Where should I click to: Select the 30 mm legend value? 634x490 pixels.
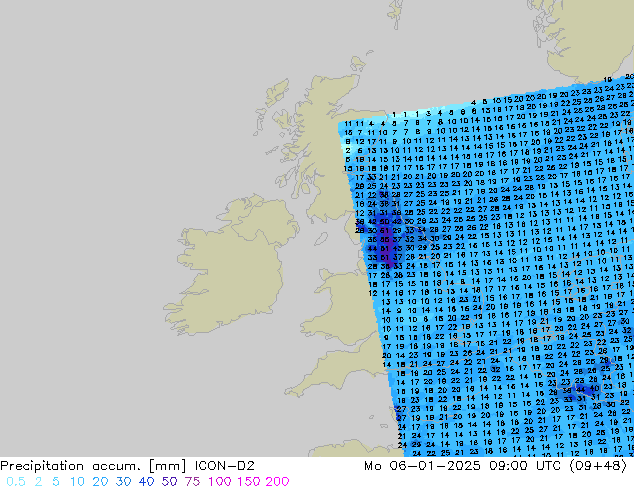(x=123, y=482)
